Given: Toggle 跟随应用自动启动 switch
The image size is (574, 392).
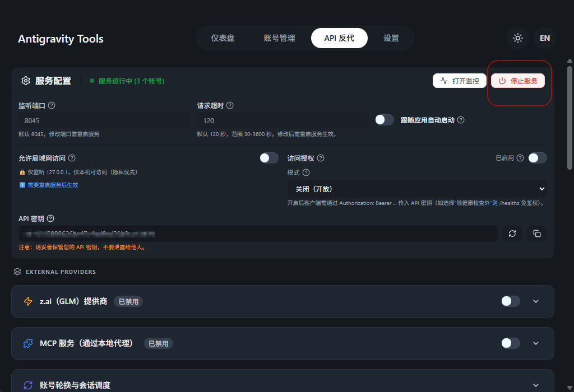Looking at the screenshot, I should (x=385, y=120).
